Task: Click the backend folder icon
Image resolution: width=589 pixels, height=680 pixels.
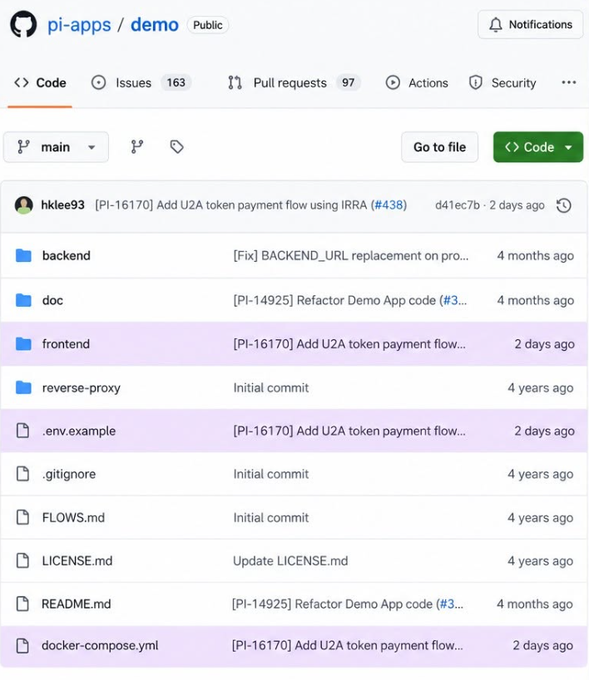Action: tap(23, 255)
